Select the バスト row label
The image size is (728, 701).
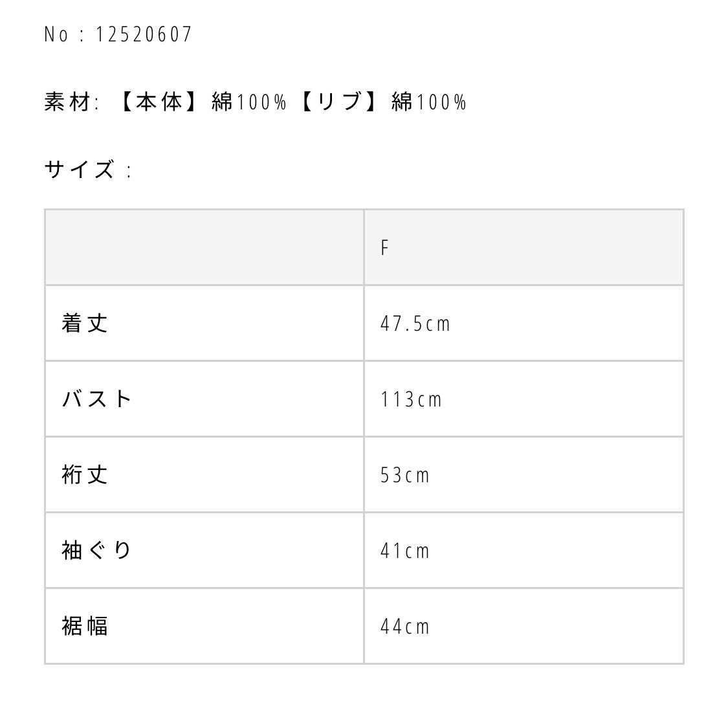[x=97, y=399]
